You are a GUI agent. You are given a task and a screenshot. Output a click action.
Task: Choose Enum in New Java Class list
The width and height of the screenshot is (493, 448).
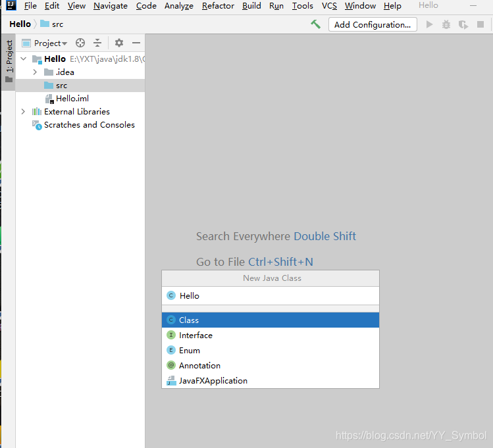coord(271,350)
